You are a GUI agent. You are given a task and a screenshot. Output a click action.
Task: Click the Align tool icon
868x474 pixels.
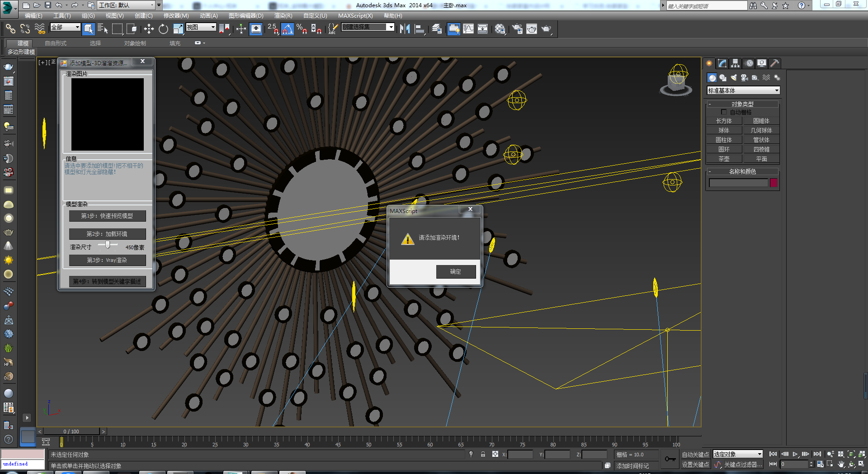coord(420,29)
